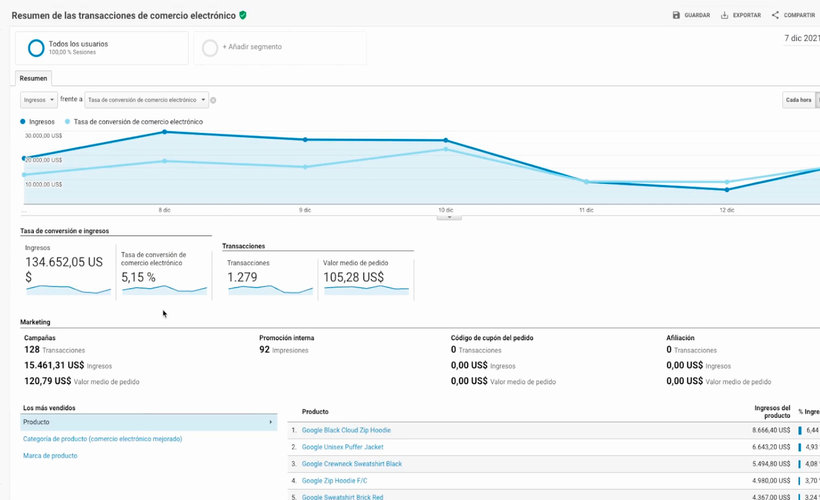Click the Ingresos data point at 8 dic
The height and width of the screenshot is (500, 820).
[165, 132]
